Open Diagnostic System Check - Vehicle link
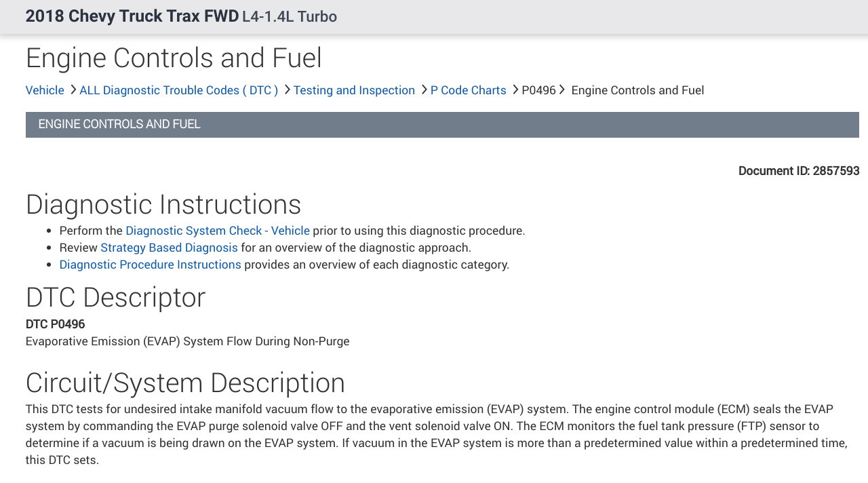The width and height of the screenshot is (868, 483). click(x=218, y=231)
